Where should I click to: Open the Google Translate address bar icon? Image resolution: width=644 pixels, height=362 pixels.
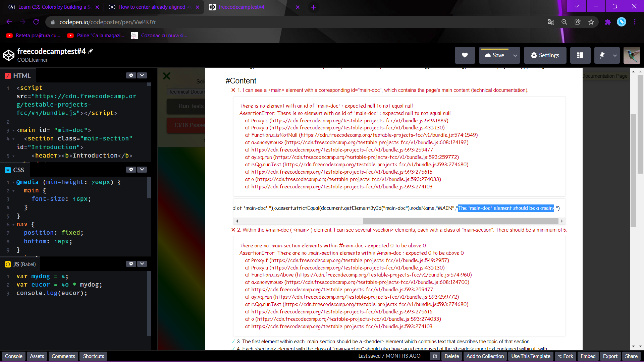pos(550,22)
